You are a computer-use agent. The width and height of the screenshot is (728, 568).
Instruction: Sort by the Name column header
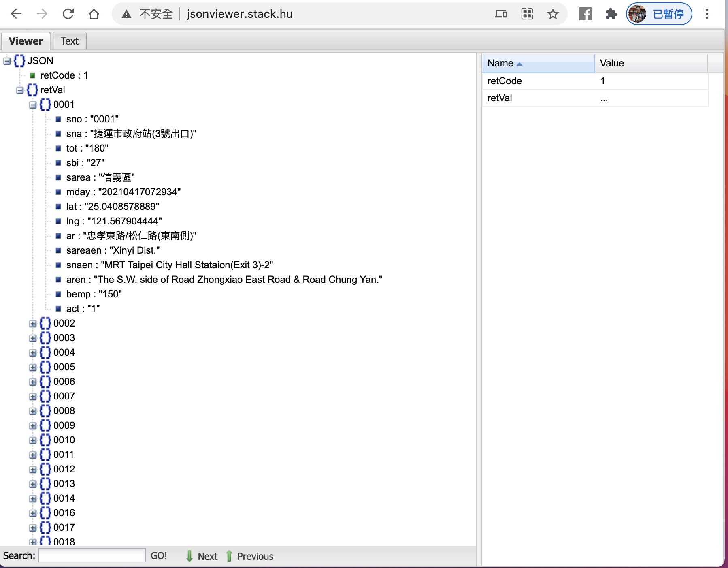(x=538, y=63)
